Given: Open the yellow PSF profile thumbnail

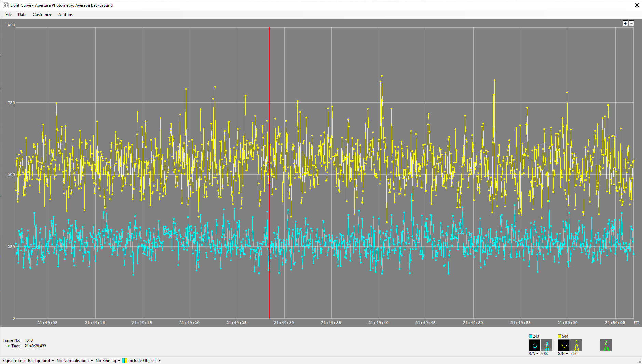Looking at the screenshot, I should (x=576, y=345).
